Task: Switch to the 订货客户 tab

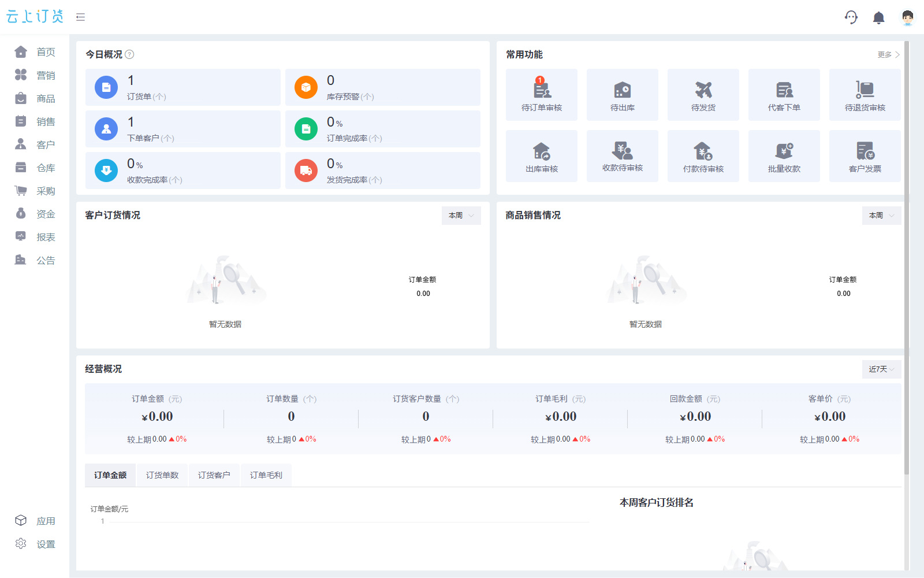Action: 214,475
